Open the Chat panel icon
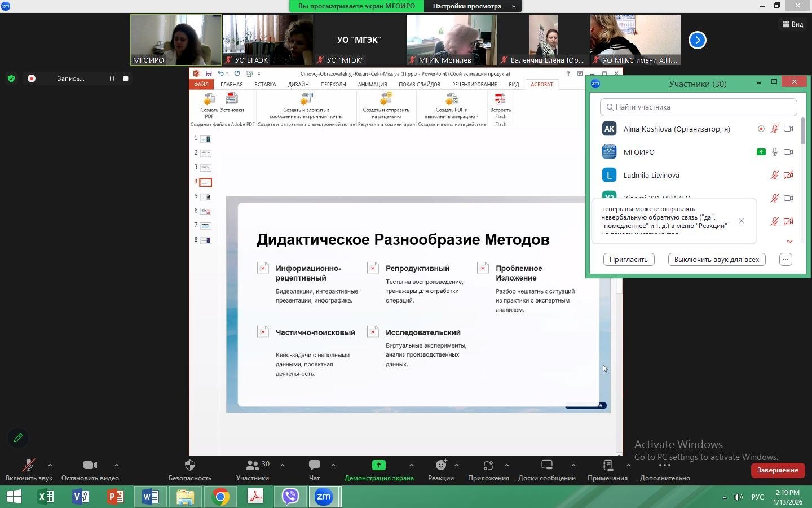The height and width of the screenshot is (508, 812). pyautogui.click(x=314, y=466)
